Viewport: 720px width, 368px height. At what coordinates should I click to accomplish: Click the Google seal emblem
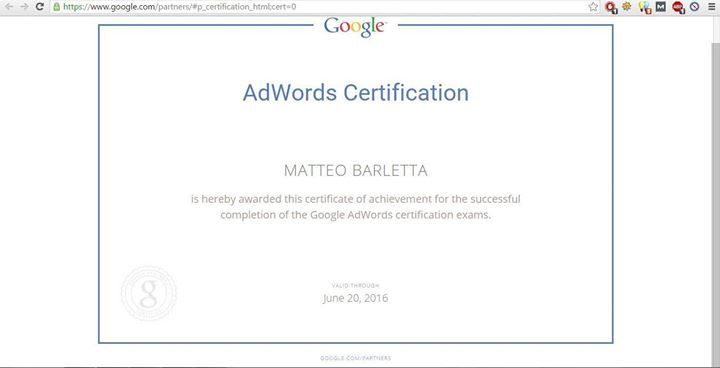149,293
